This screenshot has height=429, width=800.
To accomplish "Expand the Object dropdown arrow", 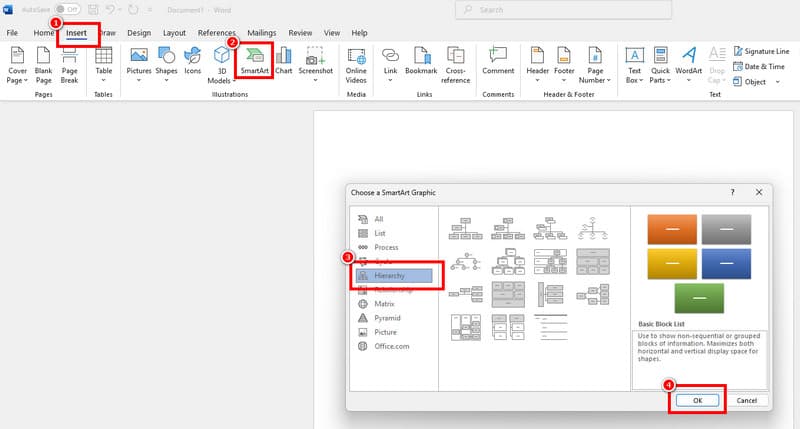I will pyautogui.click(x=778, y=82).
